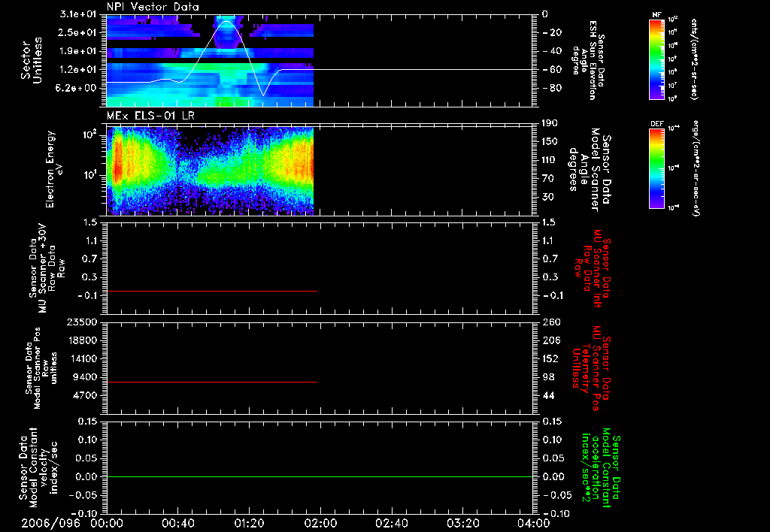Click the 18800 scanner position tick label

pyautogui.click(x=84, y=340)
